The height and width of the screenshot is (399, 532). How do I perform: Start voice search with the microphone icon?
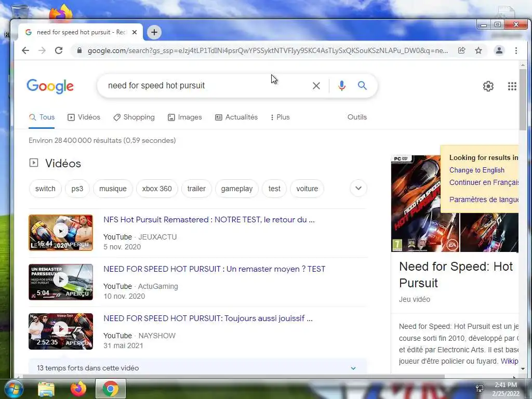342,86
